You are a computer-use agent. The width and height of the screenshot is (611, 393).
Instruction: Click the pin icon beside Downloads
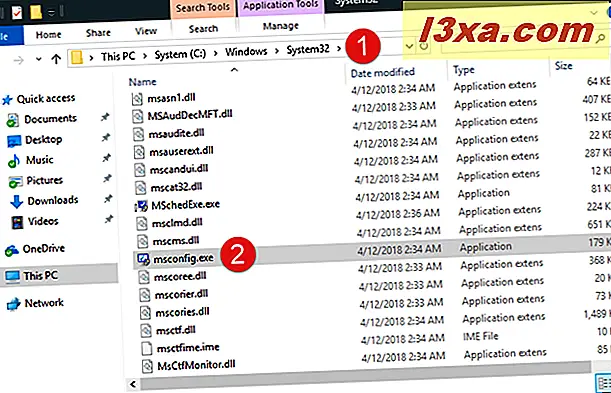click(108, 199)
